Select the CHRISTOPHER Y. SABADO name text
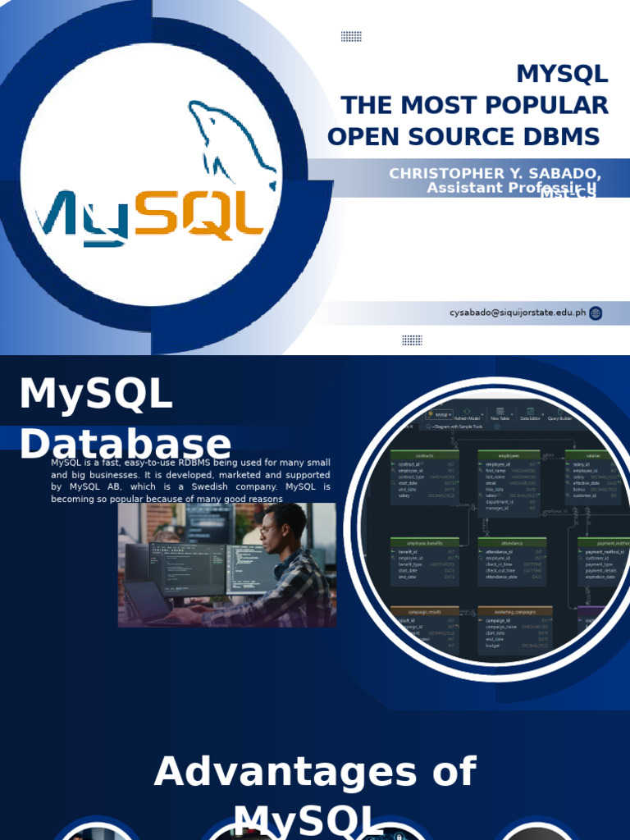Viewport: 630px width, 840px height. (495, 174)
